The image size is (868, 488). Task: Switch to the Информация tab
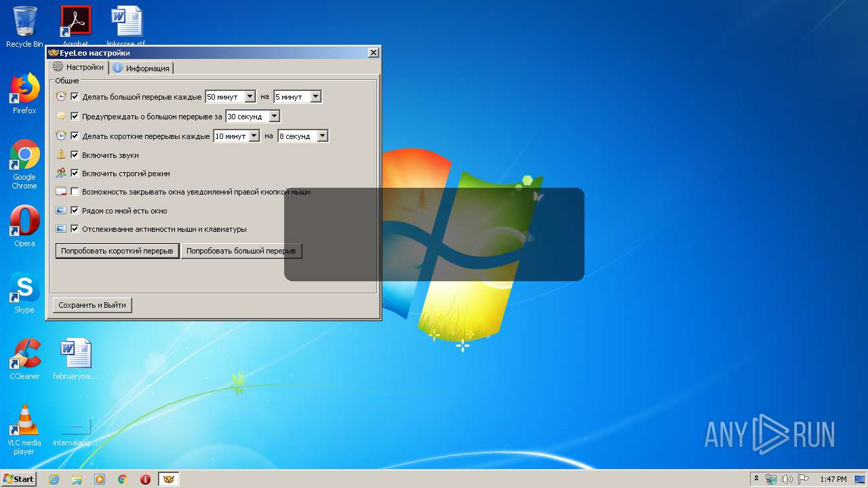pos(141,68)
